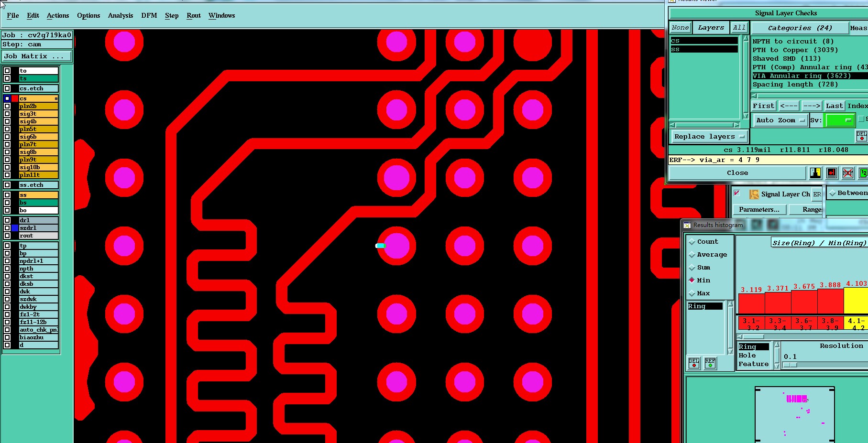Click the REF icon in Results histogram
Viewport: 868px width, 443px height.
tap(710, 363)
